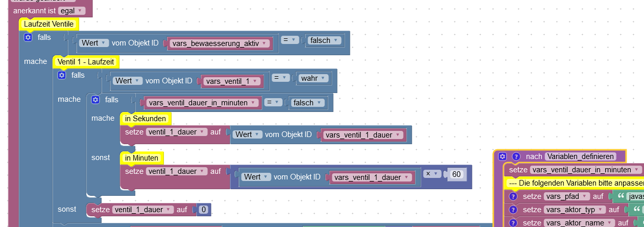Open vars_ventil_dauer_in_minuten dropdown in function
Image resolution: width=644 pixels, height=227 pixels.
click(586, 170)
